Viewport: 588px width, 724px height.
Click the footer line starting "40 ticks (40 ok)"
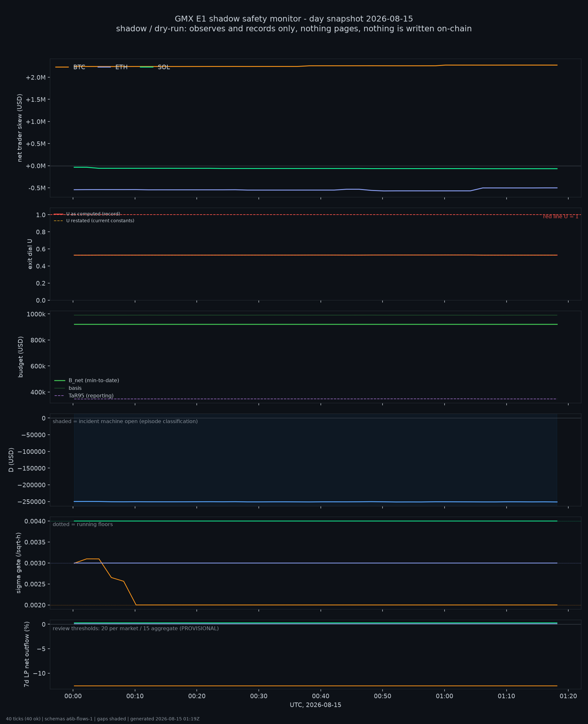[103, 719]
